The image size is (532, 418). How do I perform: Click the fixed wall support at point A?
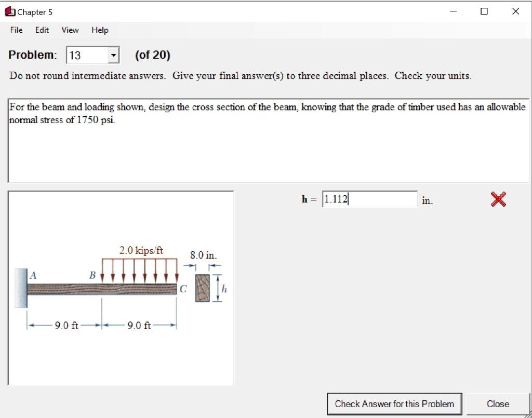click(x=21, y=288)
